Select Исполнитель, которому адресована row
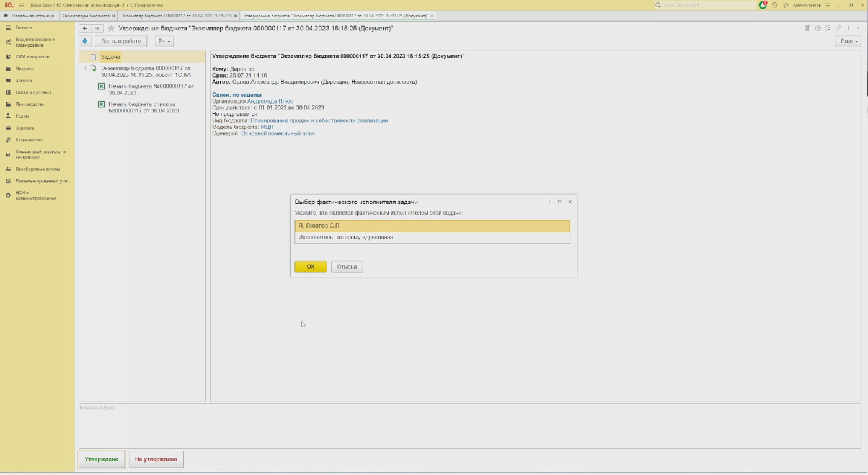Screen dimensions: 868x475 (x=432, y=238)
